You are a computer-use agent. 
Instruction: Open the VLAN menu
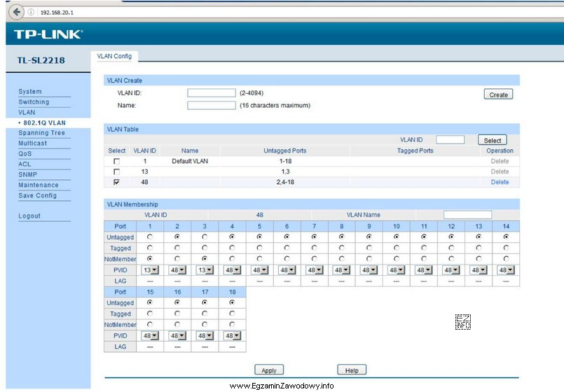tap(27, 112)
